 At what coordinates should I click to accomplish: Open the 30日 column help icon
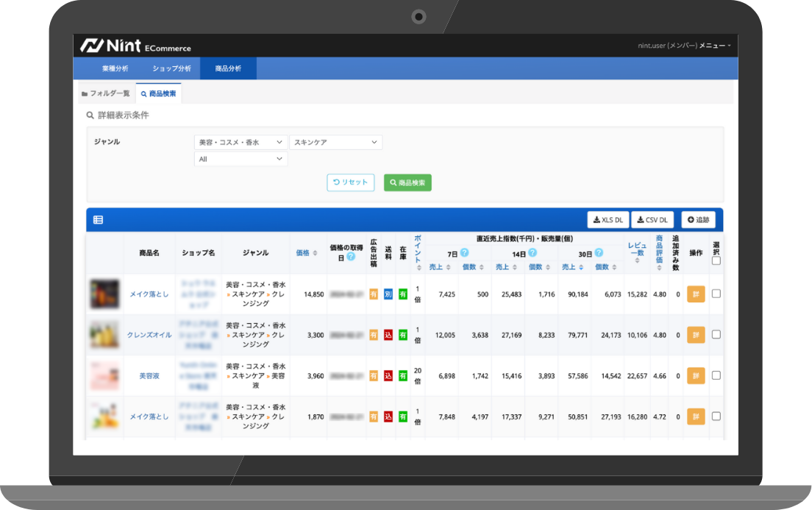click(x=599, y=252)
